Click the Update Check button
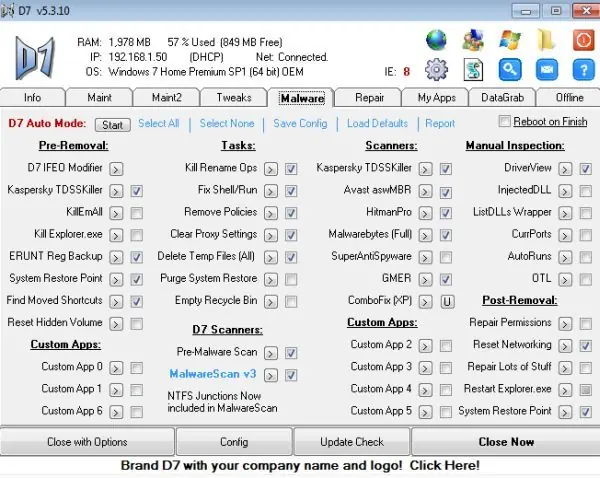 [x=352, y=442]
